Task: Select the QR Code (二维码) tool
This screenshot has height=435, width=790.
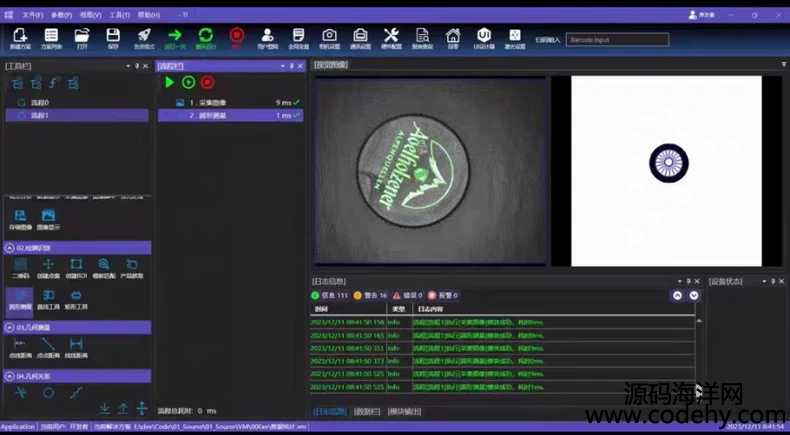Action: (20, 269)
